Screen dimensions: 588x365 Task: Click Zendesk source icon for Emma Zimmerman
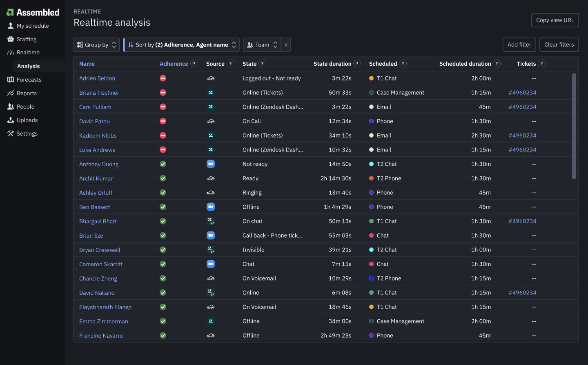tap(211, 321)
